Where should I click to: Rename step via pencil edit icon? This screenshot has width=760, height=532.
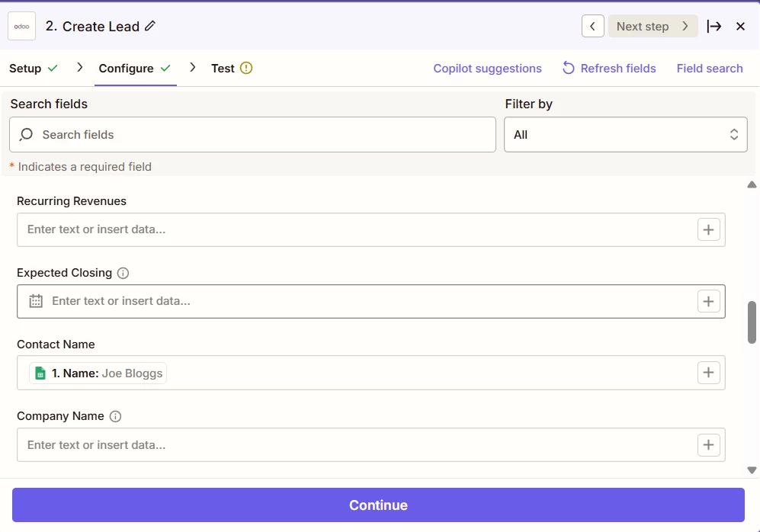click(x=150, y=26)
